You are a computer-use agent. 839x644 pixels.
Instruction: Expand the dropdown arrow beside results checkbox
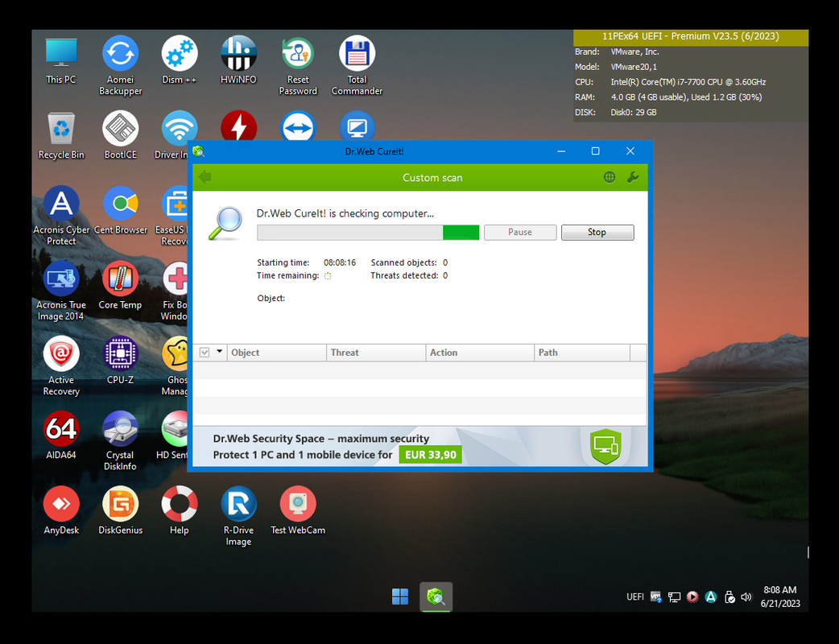coord(219,352)
